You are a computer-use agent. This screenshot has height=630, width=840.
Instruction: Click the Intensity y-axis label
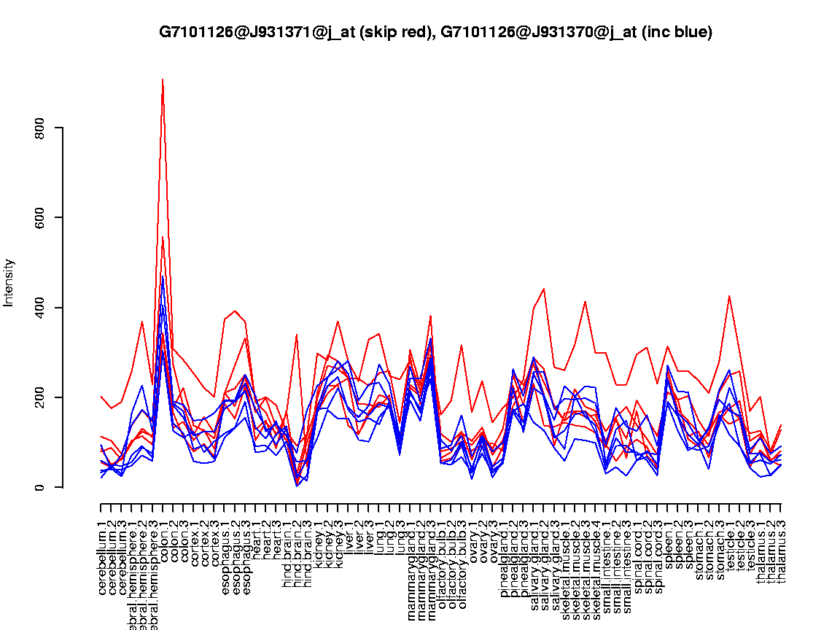9,281
